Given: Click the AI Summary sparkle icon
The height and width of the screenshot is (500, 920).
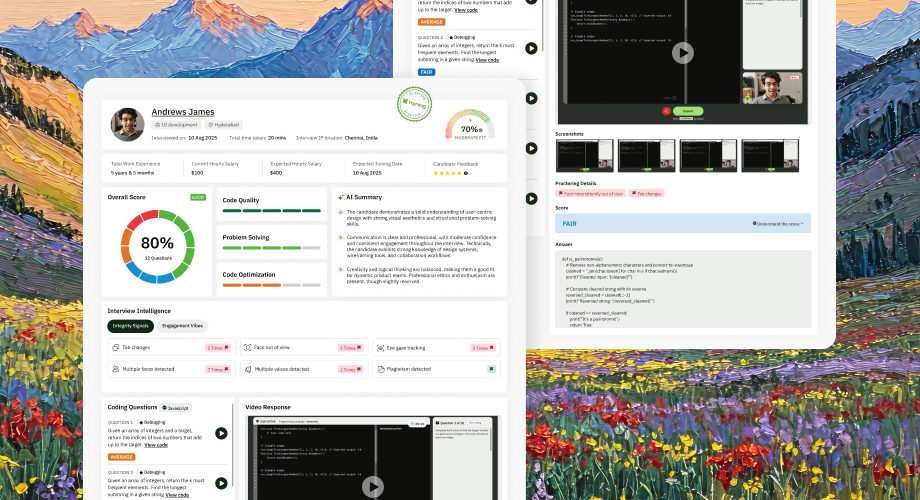Looking at the screenshot, I should point(341,197).
